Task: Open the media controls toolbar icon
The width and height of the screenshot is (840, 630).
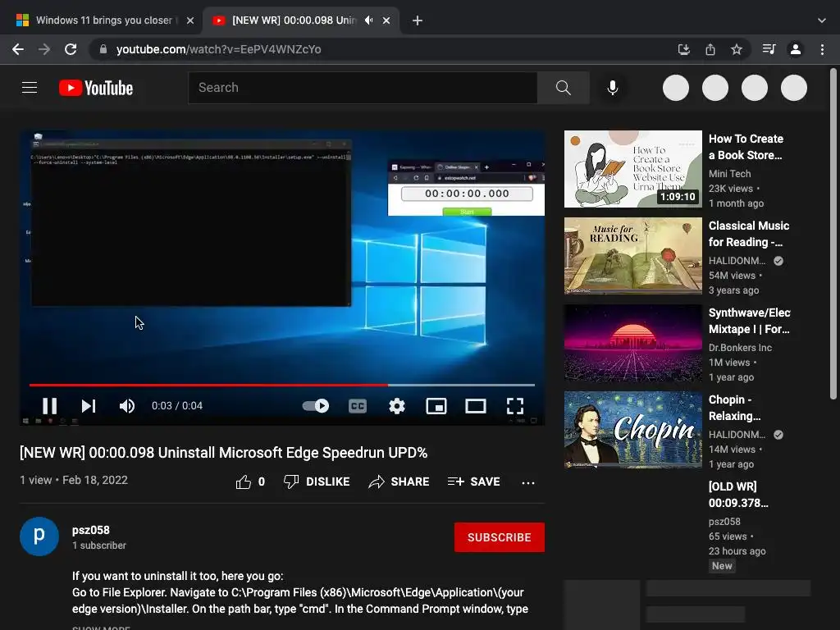Action: [x=769, y=49]
